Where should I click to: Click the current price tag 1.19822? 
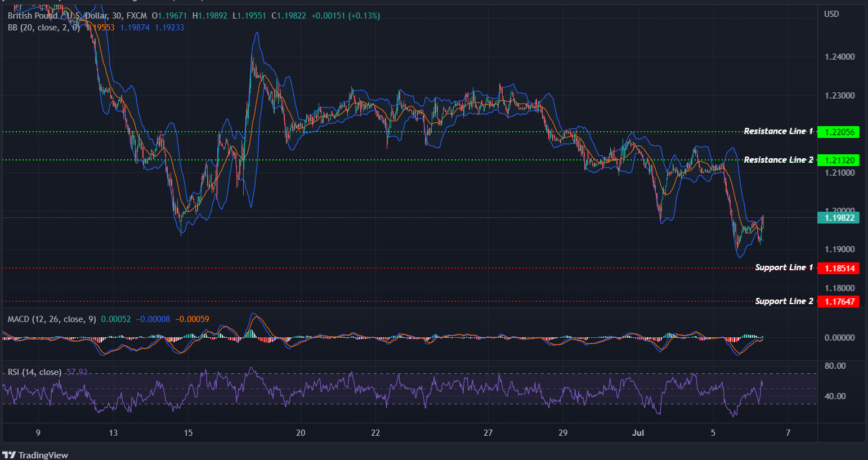(838, 217)
